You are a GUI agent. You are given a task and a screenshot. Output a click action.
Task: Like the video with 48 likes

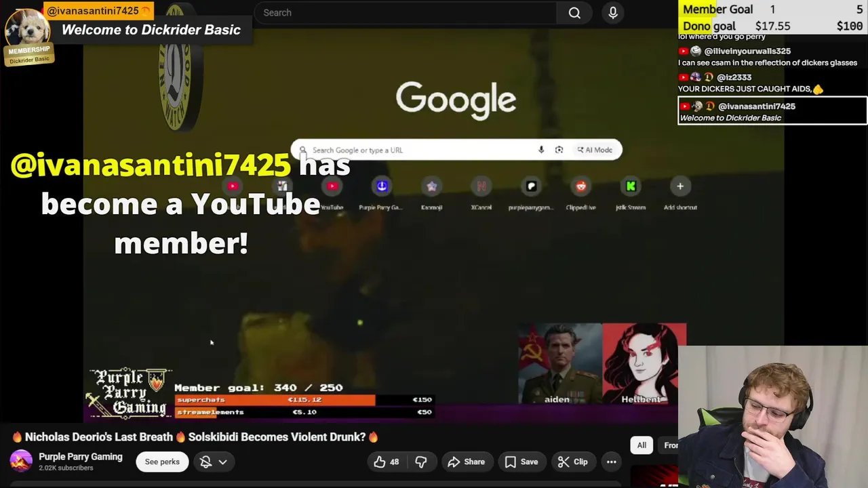pyautogui.click(x=387, y=462)
